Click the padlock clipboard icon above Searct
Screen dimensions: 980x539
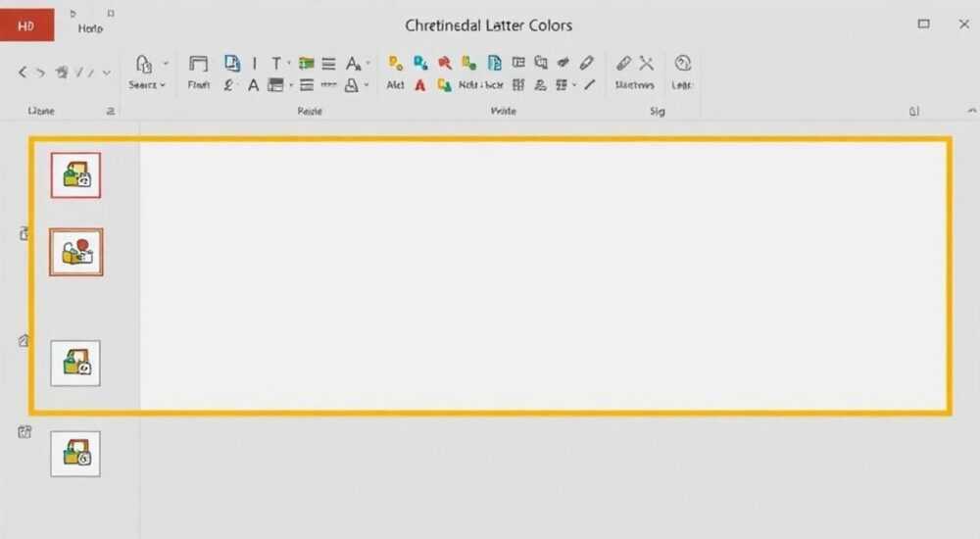tap(144, 64)
